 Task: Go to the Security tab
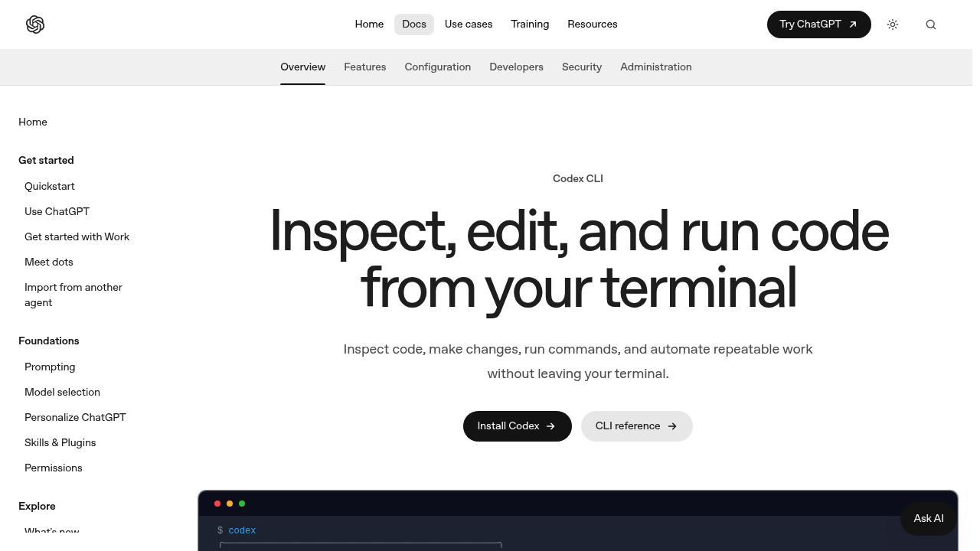[582, 67]
